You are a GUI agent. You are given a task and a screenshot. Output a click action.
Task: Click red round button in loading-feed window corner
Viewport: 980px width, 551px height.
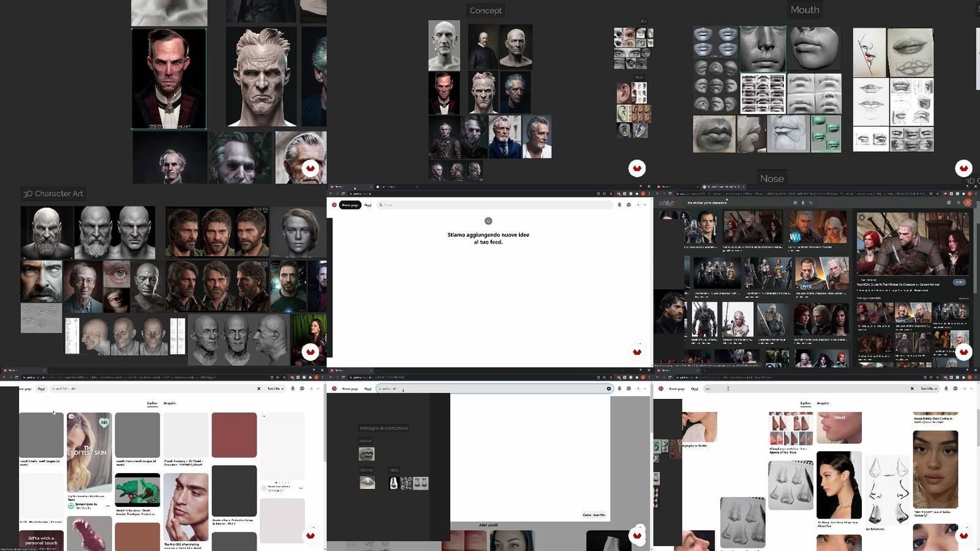tap(637, 351)
